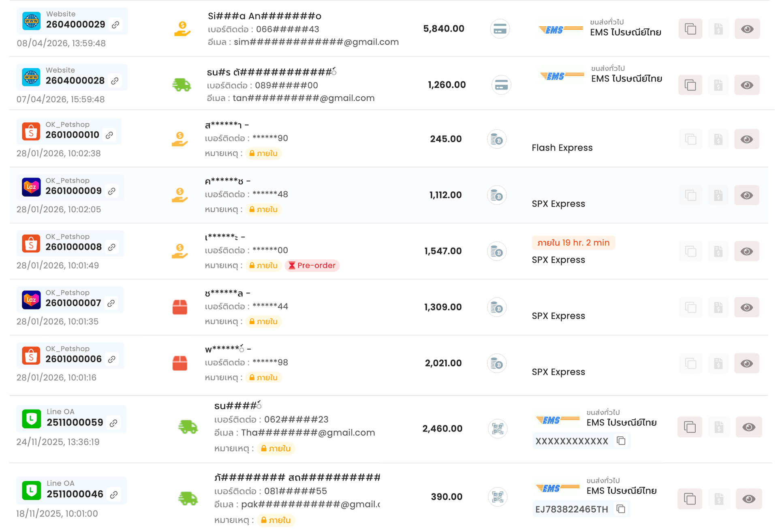Click the 19 hr. 2 min deadline badge
Viewport: 778px width, 532px height.
tap(573, 243)
